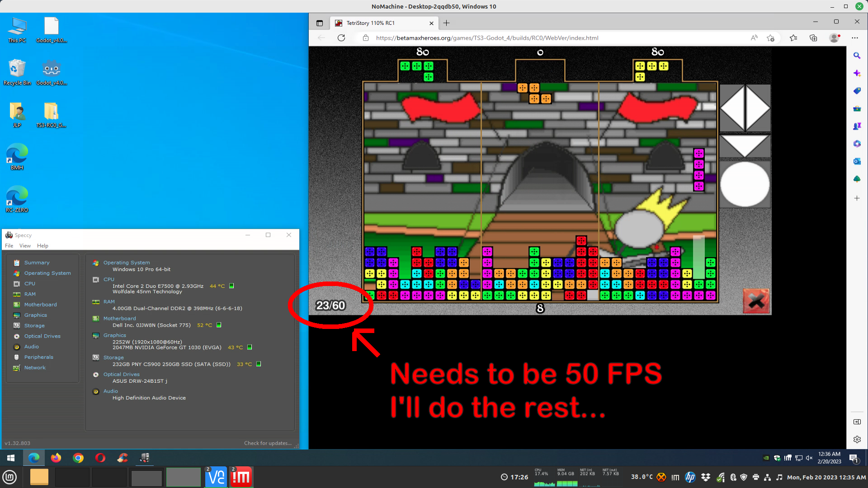Open a new tab in Edge

tap(446, 23)
